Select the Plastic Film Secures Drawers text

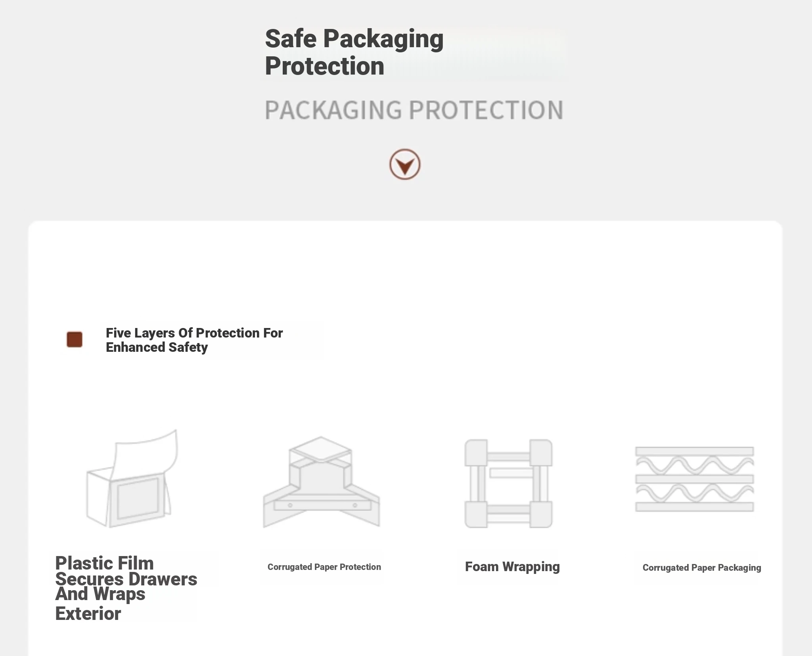pyautogui.click(x=126, y=571)
